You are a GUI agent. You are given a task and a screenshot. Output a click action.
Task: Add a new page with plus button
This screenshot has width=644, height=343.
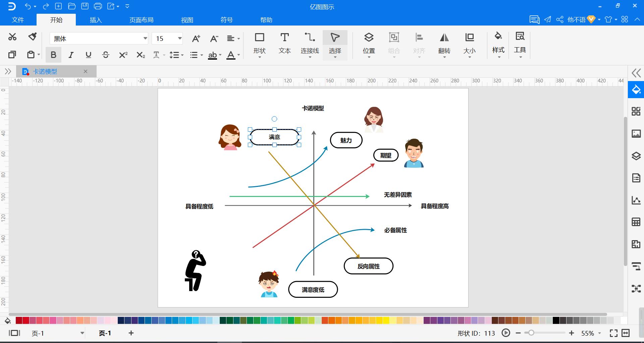click(131, 333)
